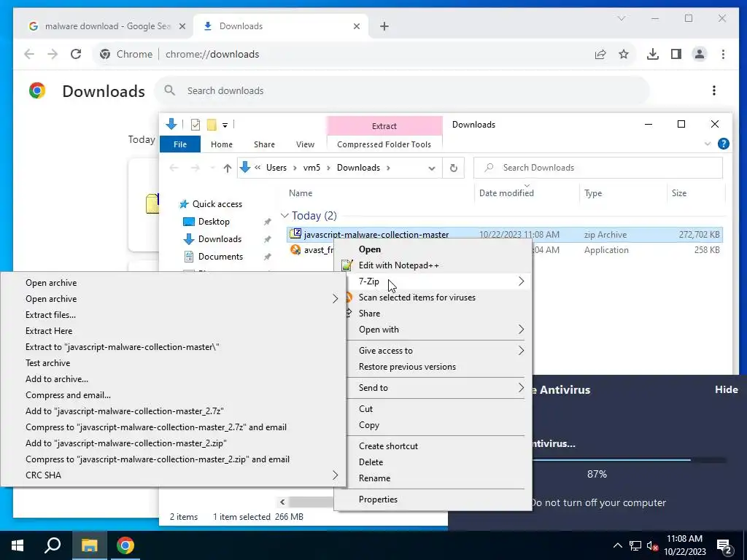Open the address bar history dropdown

point(432,168)
